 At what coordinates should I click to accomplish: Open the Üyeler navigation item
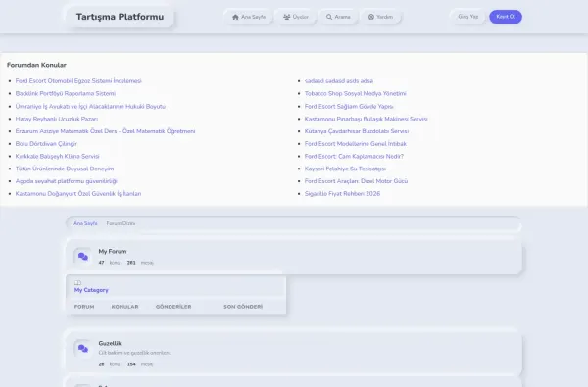click(x=296, y=17)
